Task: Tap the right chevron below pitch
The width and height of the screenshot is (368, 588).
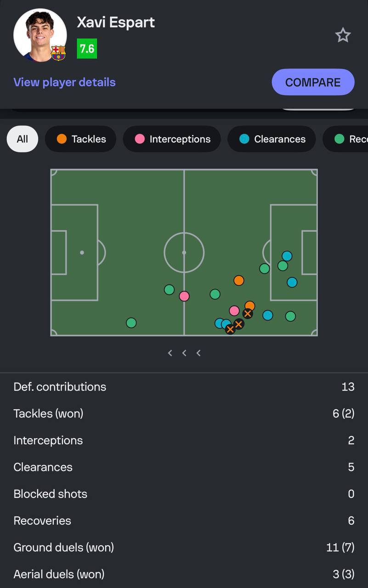Action: (x=198, y=353)
